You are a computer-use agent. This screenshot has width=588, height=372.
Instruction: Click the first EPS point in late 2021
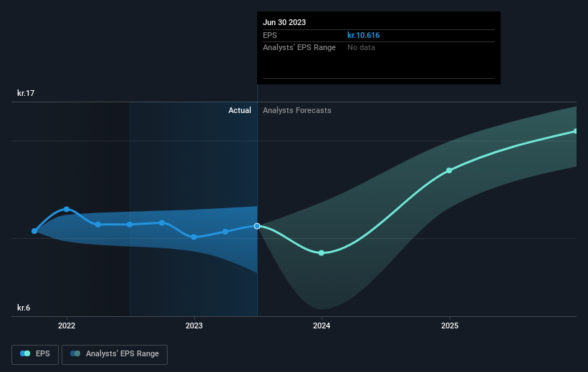[34, 231]
